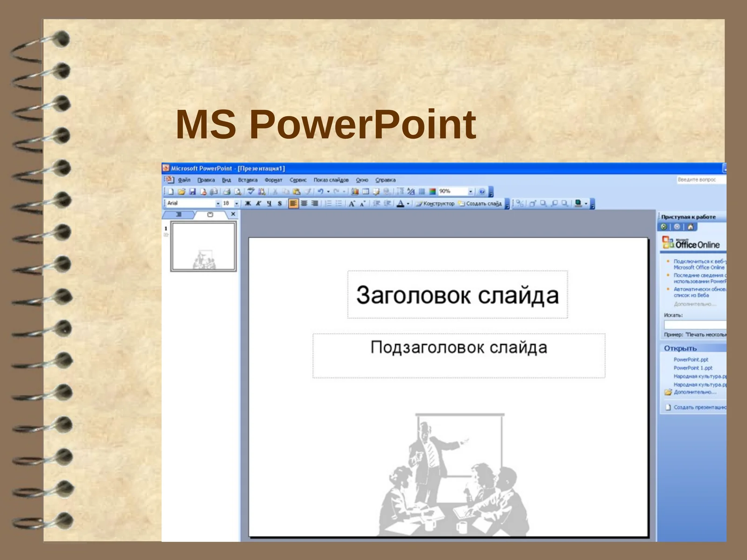Run the spelling check icon
This screenshot has width=747, height=560.
(x=251, y=191)
